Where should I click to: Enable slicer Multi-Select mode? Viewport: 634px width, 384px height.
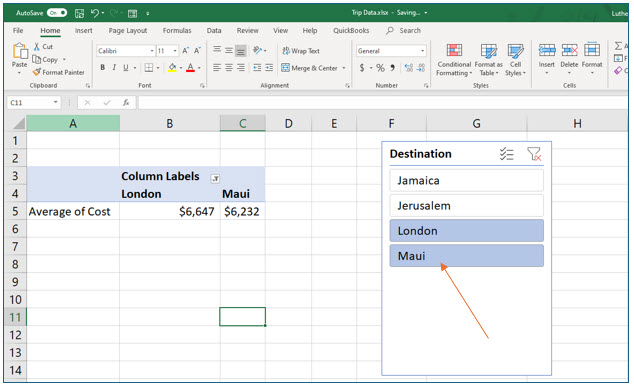click(506, 154)
